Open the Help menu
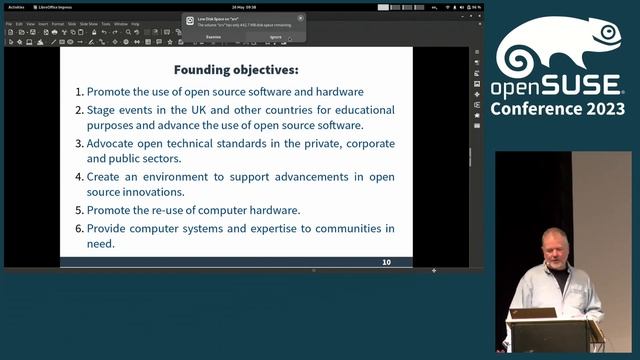This screenshot has width=640, height=360. pyautogui.click(x=135, y=24)
